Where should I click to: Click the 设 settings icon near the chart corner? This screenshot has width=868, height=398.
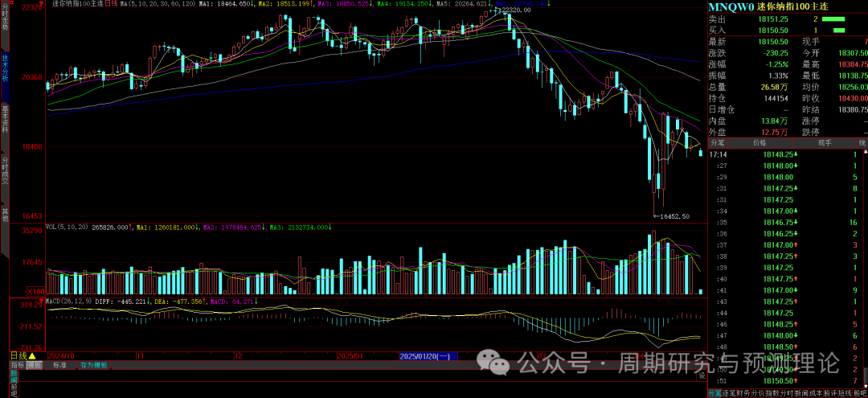(x=701, y=375)
